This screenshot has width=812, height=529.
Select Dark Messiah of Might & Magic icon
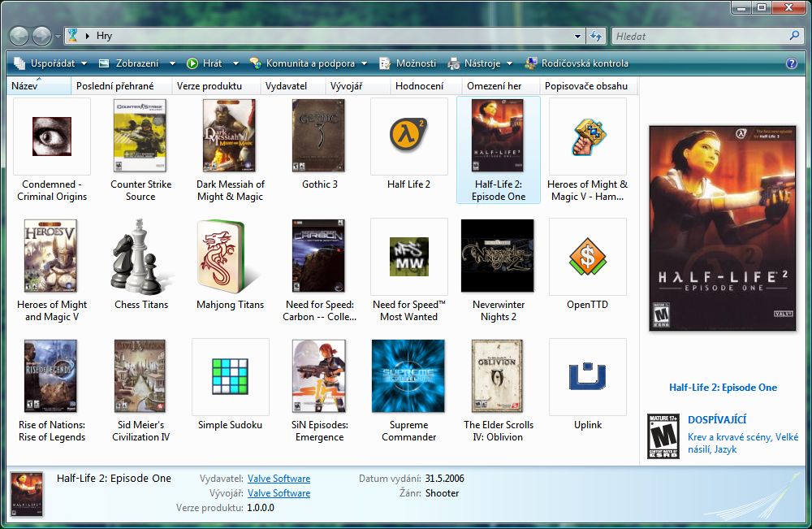pos(230,136)
